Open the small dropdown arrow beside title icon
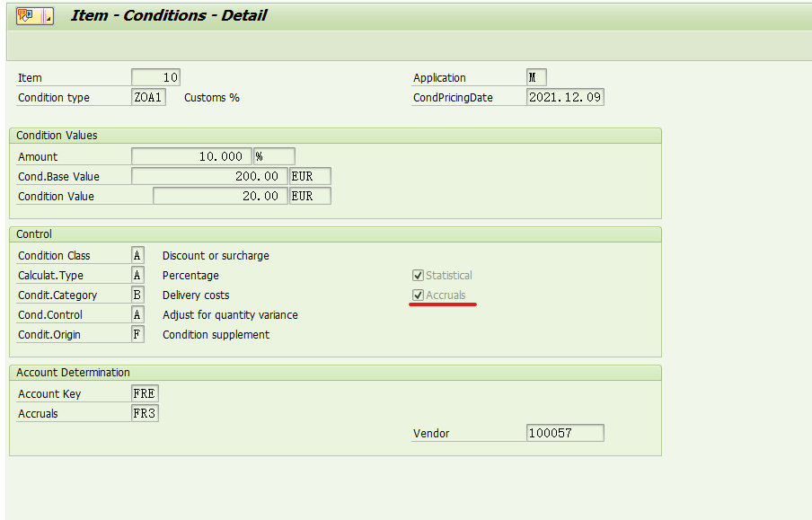Screen dimensions: 812x520 [47, 16]
